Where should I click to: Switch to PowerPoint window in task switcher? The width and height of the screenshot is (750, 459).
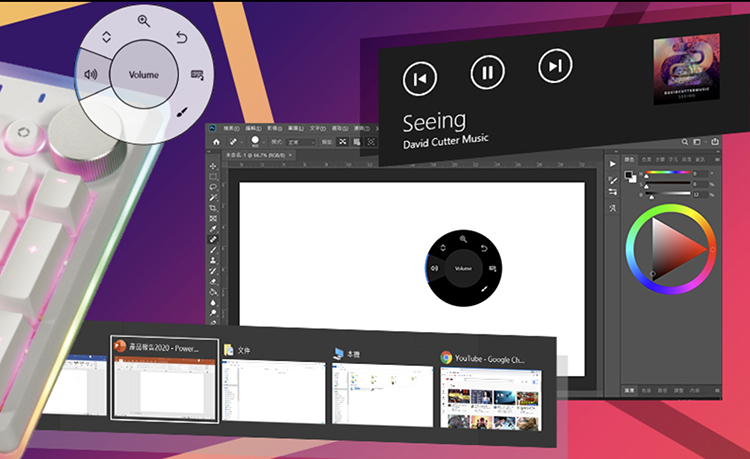click(164, 380)
